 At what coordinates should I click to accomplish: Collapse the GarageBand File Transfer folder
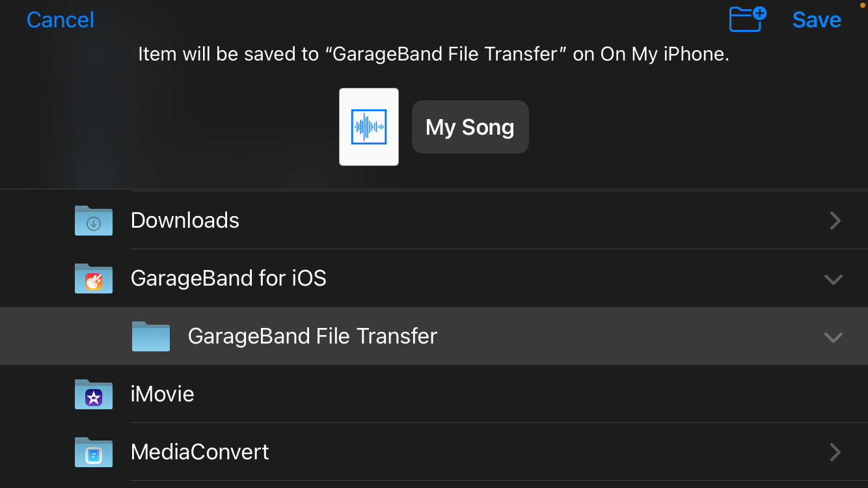click(x=833, y=338)
